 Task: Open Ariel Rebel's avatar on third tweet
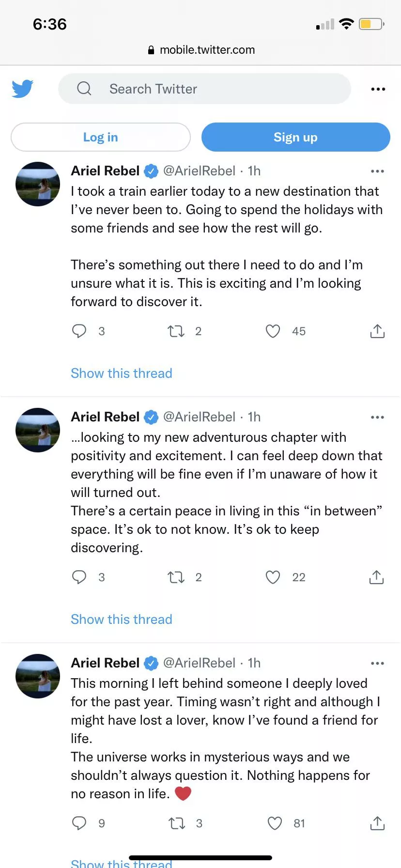click(x=38, y=676)
